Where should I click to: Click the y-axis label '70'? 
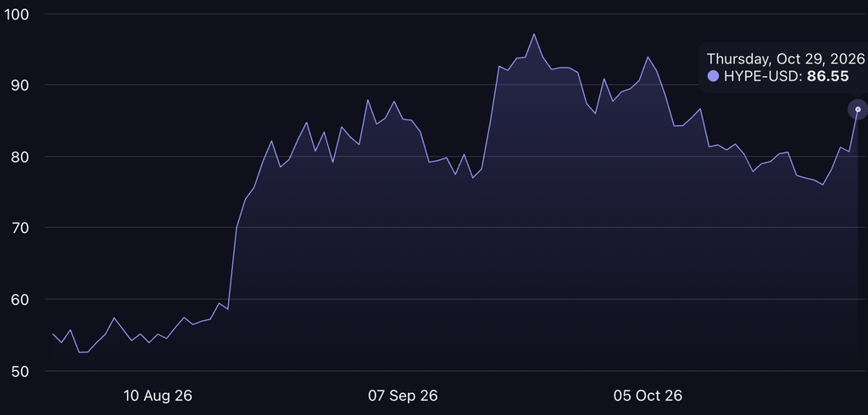[21, 228]
